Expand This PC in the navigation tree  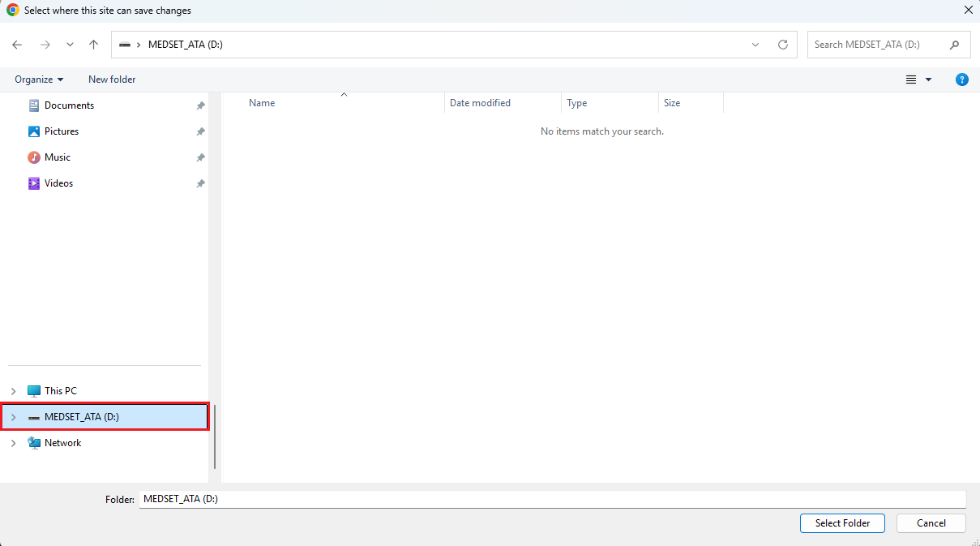point(13,390)
